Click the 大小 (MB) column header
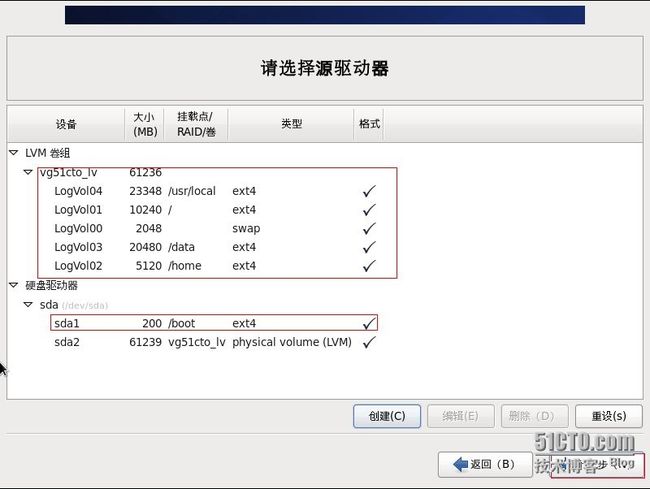Image resolution: width=650 pixels, height=489 pixels. coord(144,124)
